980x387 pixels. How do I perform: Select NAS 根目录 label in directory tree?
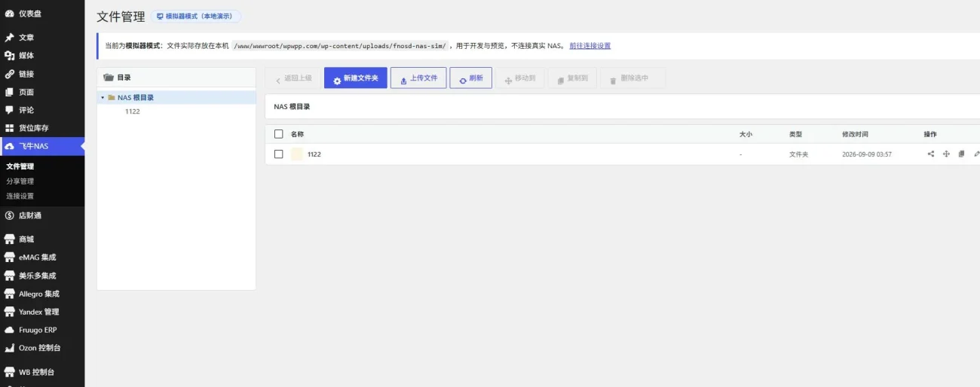[136, 98]
